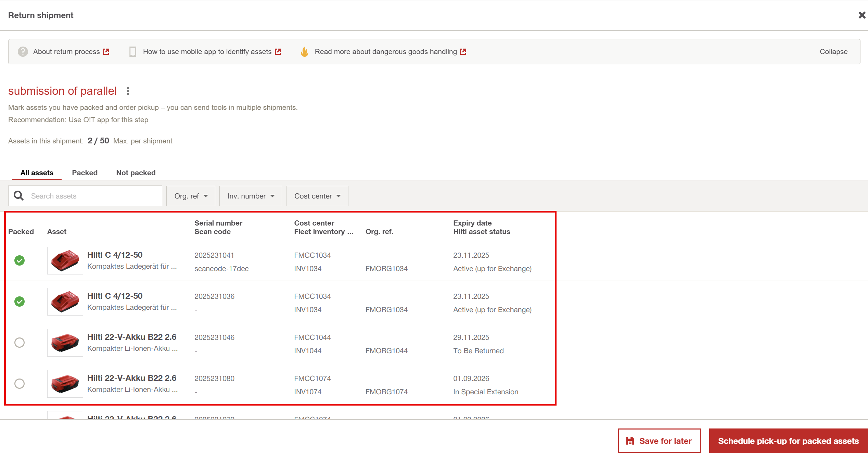Click the mobile phone icon
This screenshot has height=461, width=868.
pos(133,52)
